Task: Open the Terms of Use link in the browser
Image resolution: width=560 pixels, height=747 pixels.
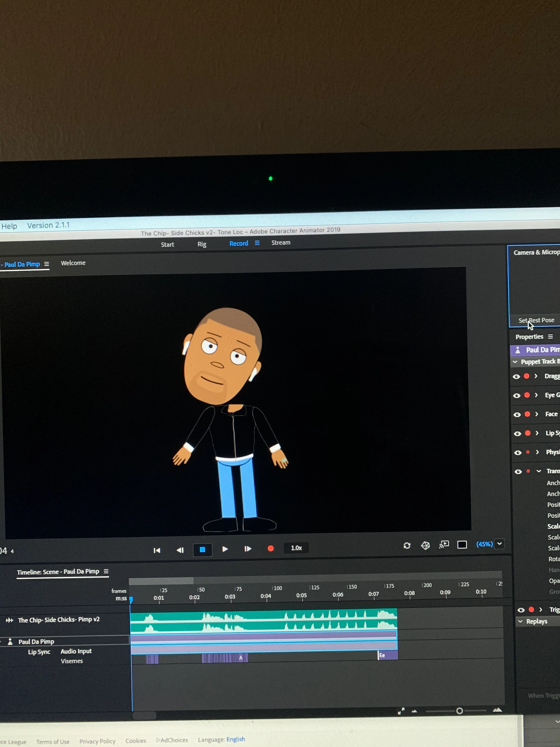Action: pyautogui.click(x=53, y=742)
